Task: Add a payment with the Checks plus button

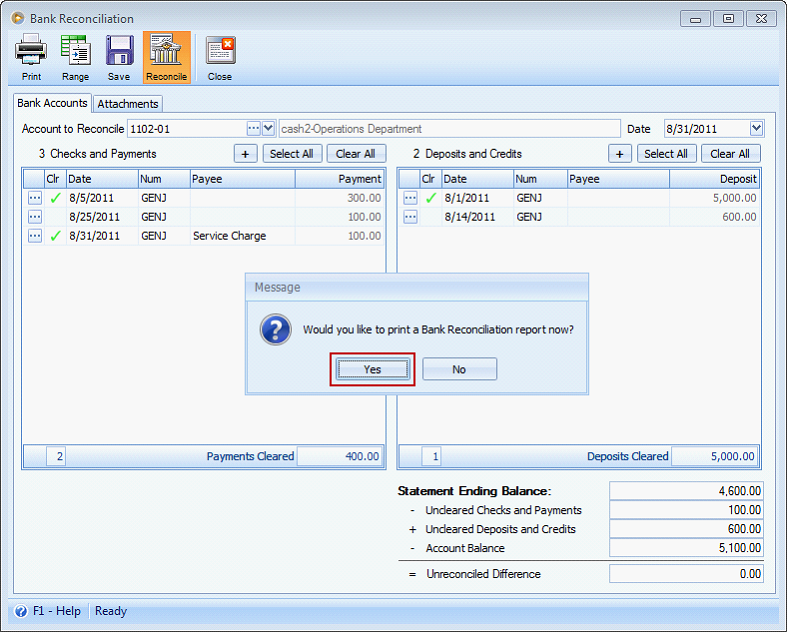Action: [x=246, y=153]
